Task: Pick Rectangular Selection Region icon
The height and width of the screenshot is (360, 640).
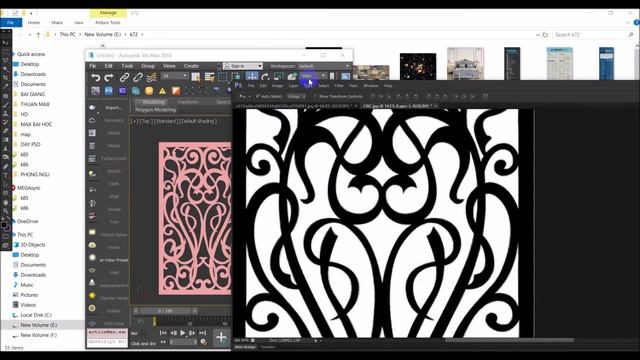Action: pos(223,77)
